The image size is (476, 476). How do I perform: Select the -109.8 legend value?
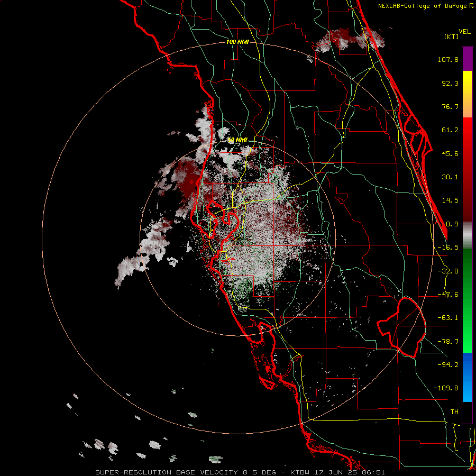coord(446,388)
